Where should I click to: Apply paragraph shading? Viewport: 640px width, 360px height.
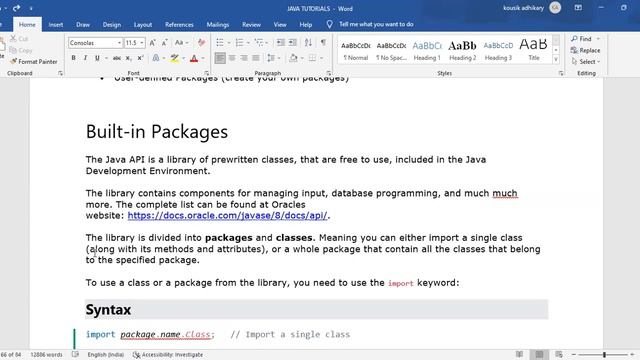[x=293, y=58]
